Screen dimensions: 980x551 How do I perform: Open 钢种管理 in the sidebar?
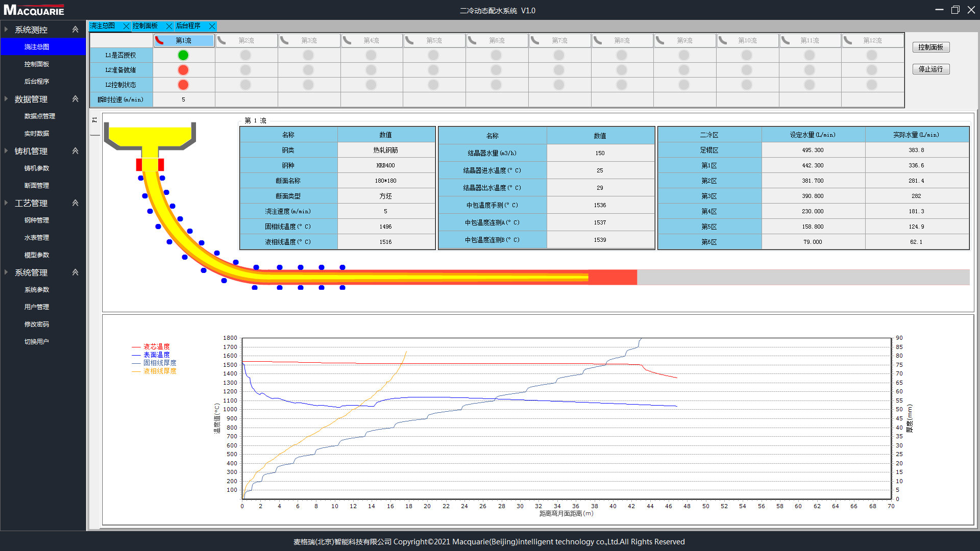[x=37, y=220]
